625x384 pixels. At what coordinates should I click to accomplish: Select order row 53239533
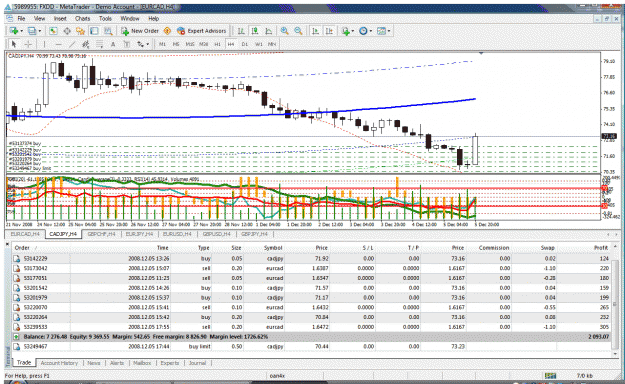point(311,327)
